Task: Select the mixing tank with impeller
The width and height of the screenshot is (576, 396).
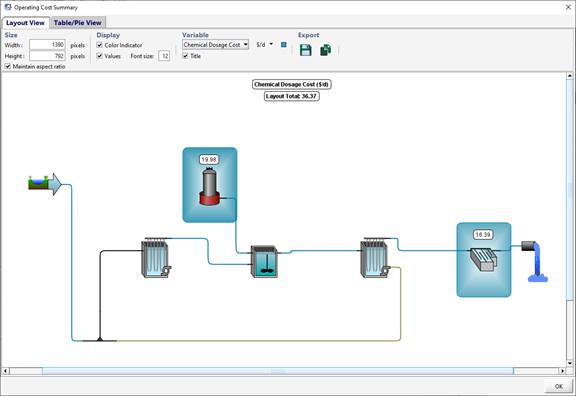Action: click(x=264, y=261)
